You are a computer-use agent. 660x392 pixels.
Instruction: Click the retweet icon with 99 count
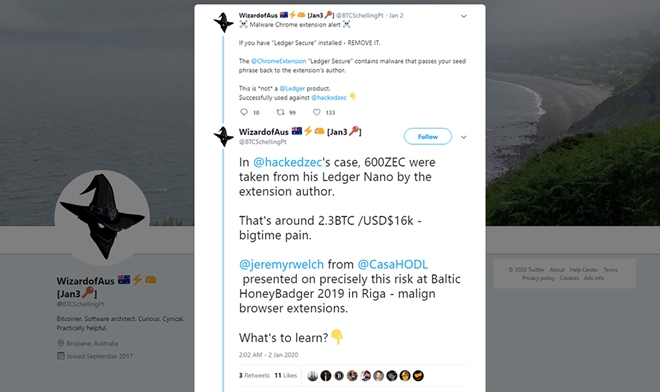coord(280,112)
